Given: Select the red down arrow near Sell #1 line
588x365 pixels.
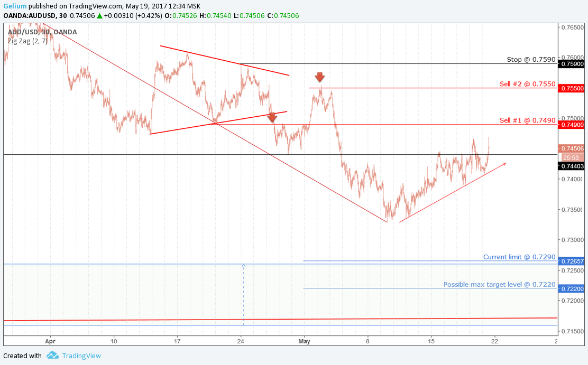Looking at the screenshot, I should 272,118.
